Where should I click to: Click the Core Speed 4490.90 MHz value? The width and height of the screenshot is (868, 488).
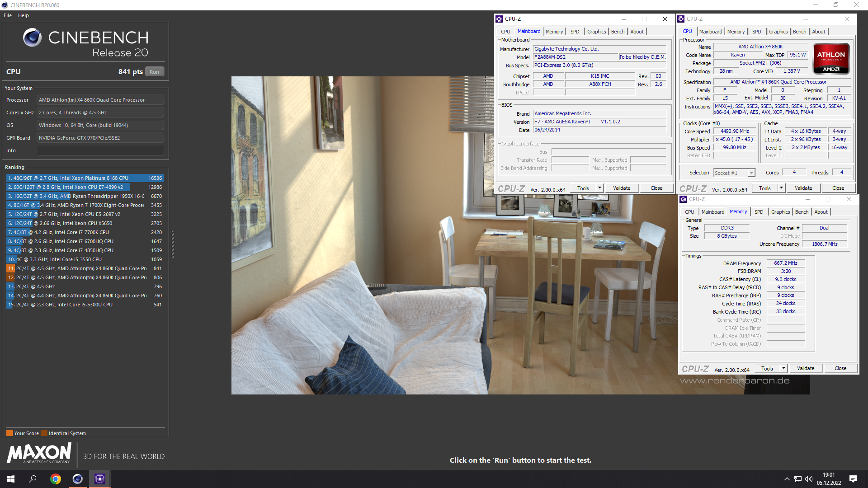[x=735, y=131]
